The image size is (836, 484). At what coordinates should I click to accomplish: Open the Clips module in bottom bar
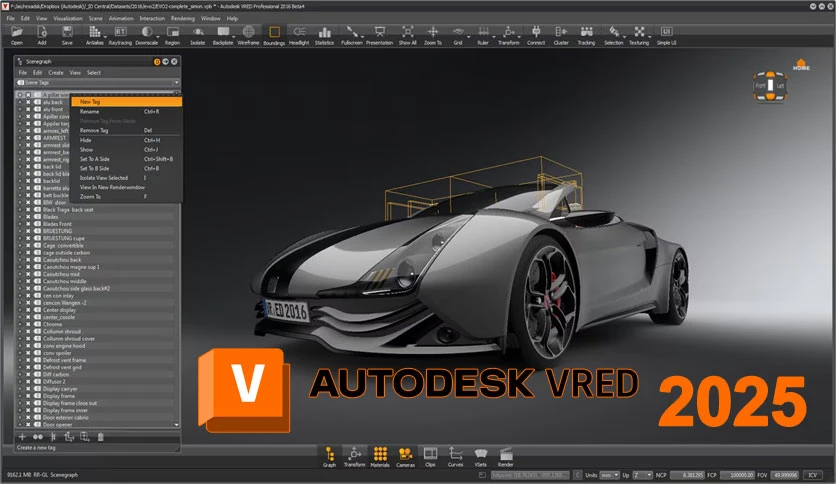point(430,454)
